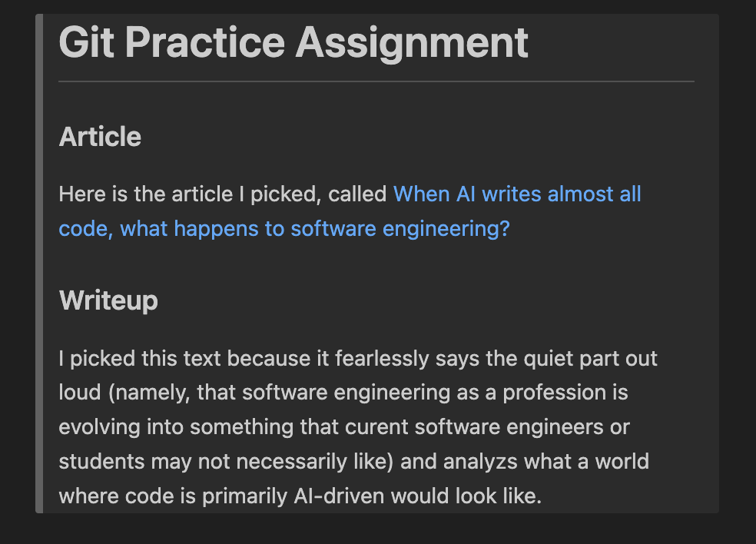756x544 pixels.
Task: Click the word "Practice" in the main title
Action: [x=204, y=41]
